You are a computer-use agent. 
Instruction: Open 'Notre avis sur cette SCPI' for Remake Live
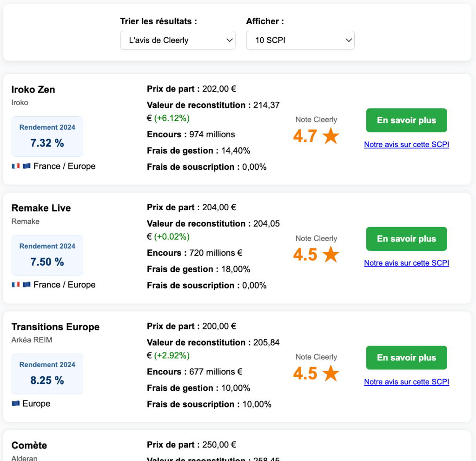406,263
